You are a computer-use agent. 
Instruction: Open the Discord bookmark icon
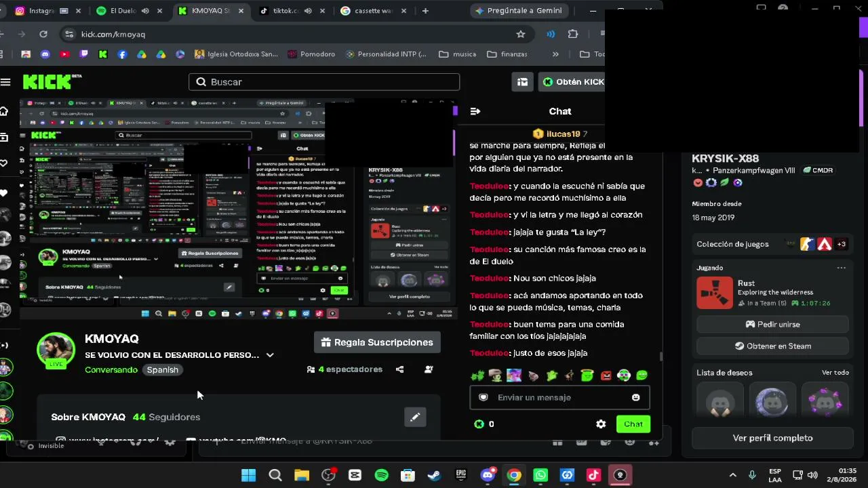click(x=45, y=54)
